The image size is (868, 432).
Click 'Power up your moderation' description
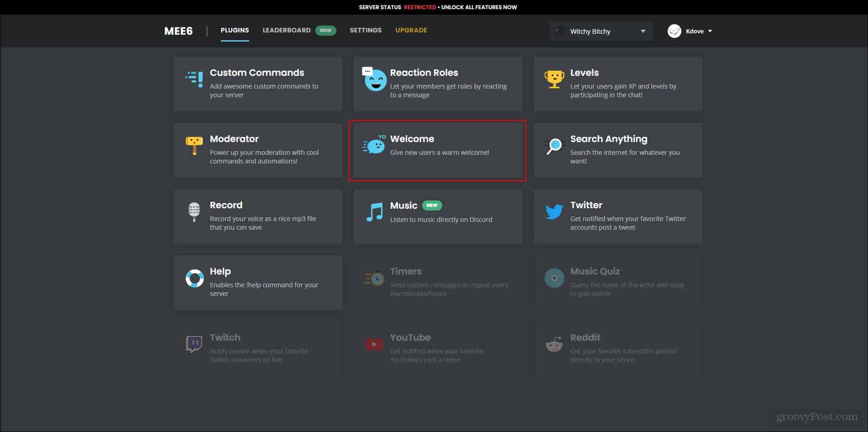pyautogui.click(x=264, y=157)
